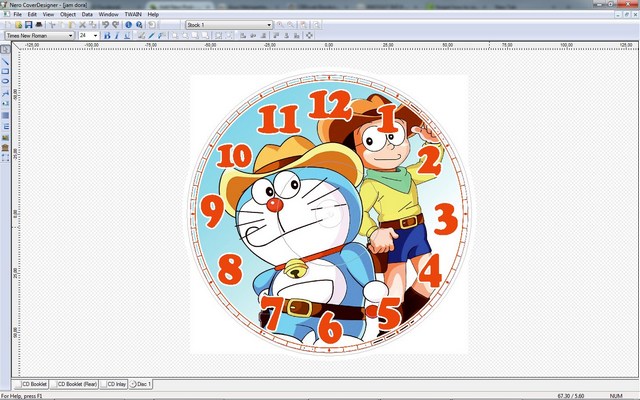Screen dimensions: 640x400
Task: Click the Print icon
Action: (x=39, y=25)
